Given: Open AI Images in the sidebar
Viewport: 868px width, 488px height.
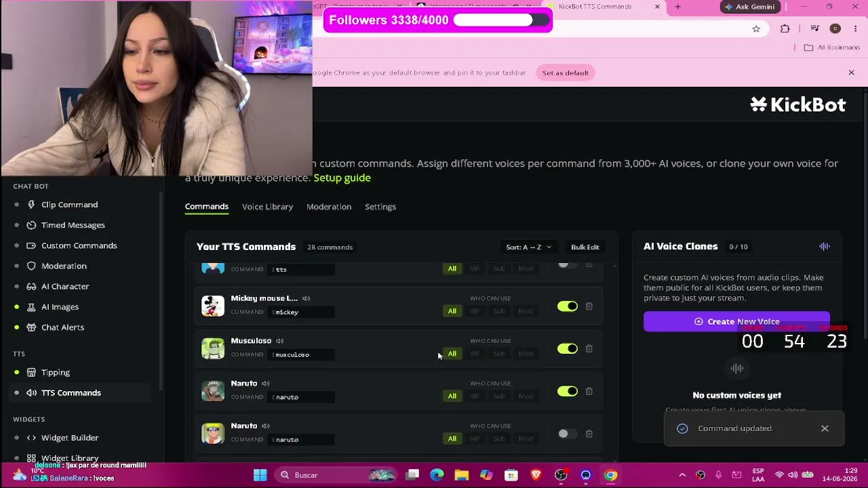Looking at the screenshot, I should point(60,306).
